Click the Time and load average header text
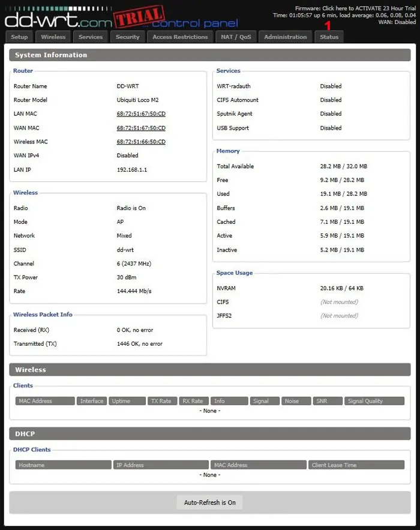Viewport: 420px width, 530px height. click(x=344, y=15)
